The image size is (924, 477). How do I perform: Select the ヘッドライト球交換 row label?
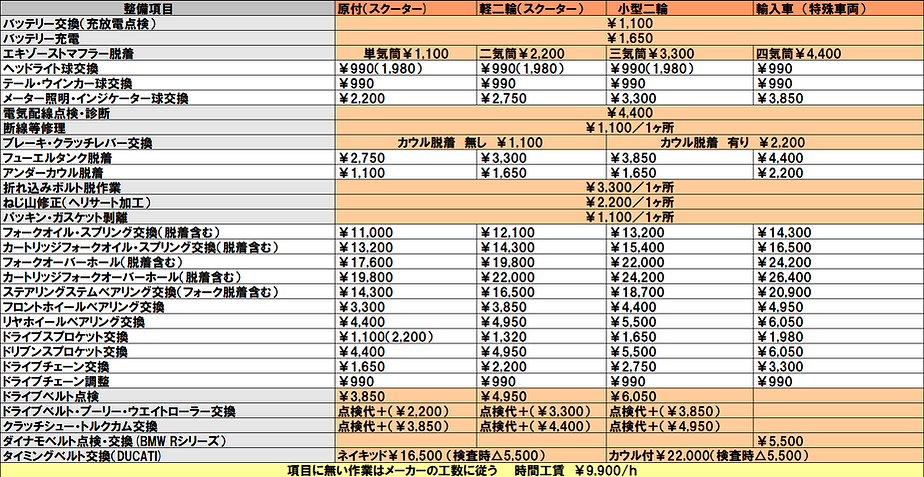167,68
